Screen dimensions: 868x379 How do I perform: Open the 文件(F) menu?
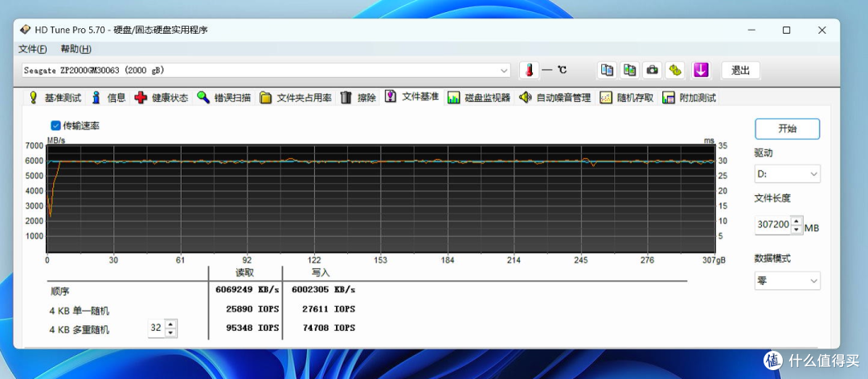33,49
